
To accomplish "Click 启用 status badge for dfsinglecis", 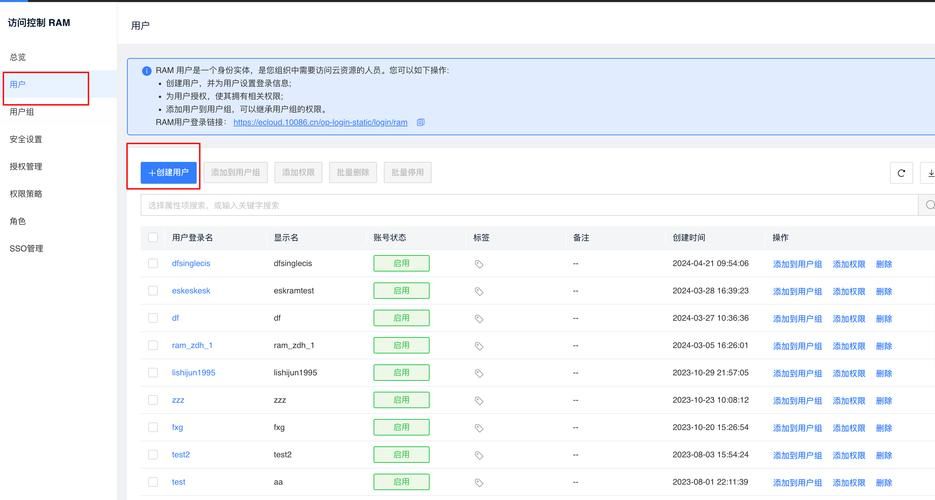I will point(401,263).
